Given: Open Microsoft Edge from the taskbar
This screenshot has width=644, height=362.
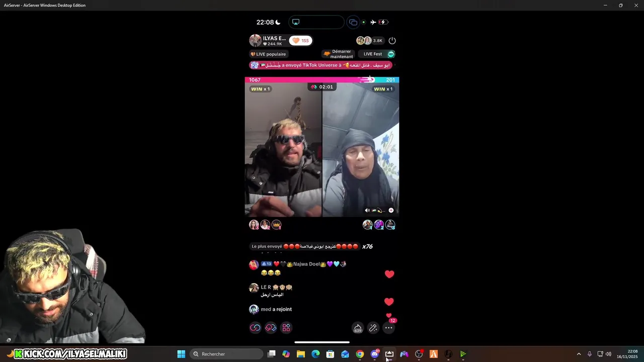Looking at the screenshot, I should tap(315, 354).
